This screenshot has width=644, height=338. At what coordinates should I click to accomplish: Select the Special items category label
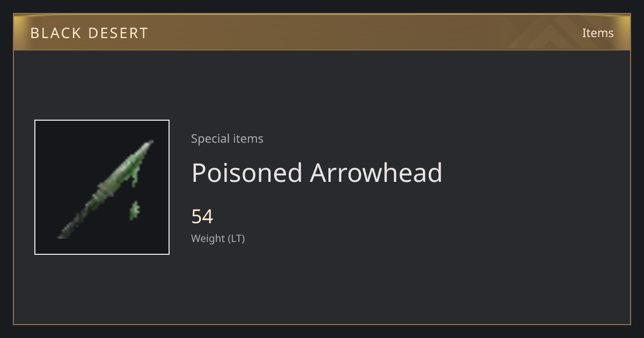click(x=227, y=138)
